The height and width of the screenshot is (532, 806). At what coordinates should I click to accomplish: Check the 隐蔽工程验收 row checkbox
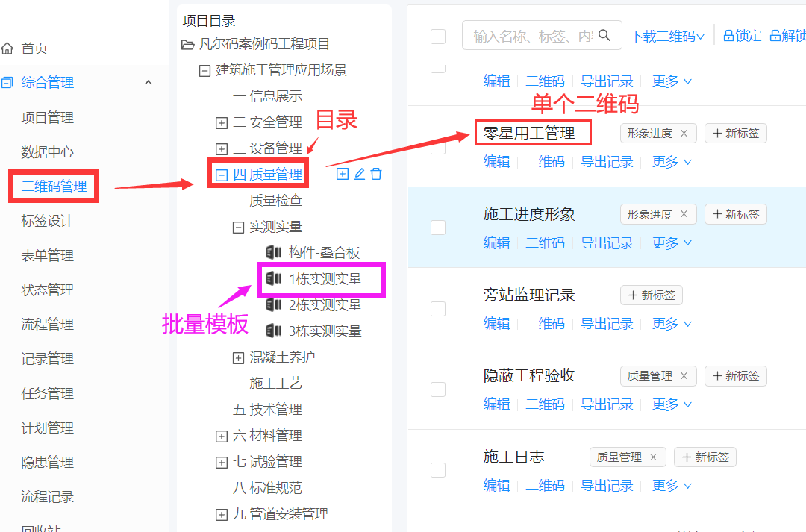click(438, 389)
